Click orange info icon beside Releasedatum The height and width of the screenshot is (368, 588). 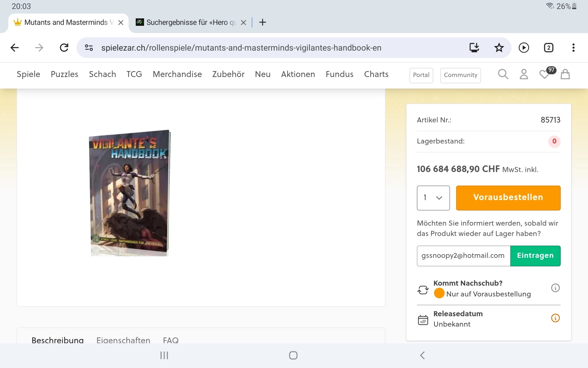[x=555, y=318]
